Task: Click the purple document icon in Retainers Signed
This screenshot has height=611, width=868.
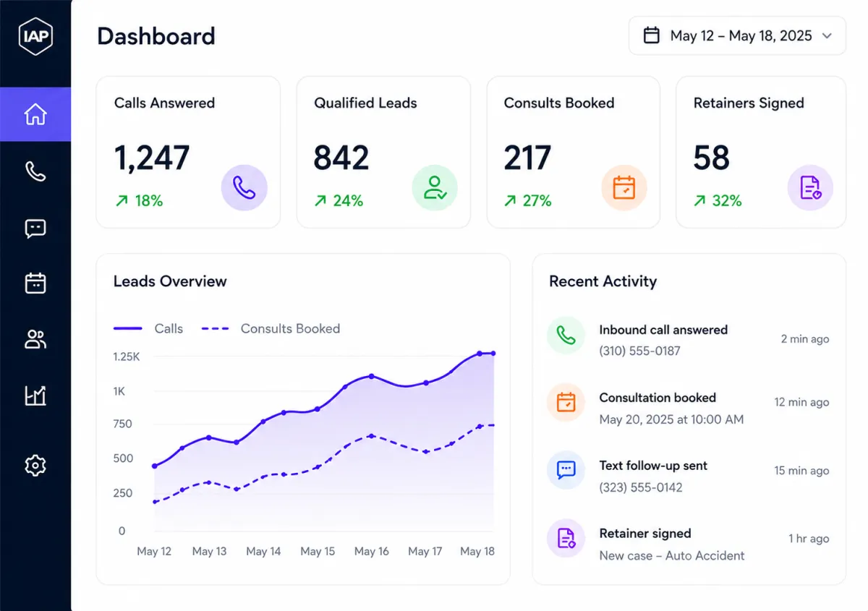Action: tap(810, 188)
